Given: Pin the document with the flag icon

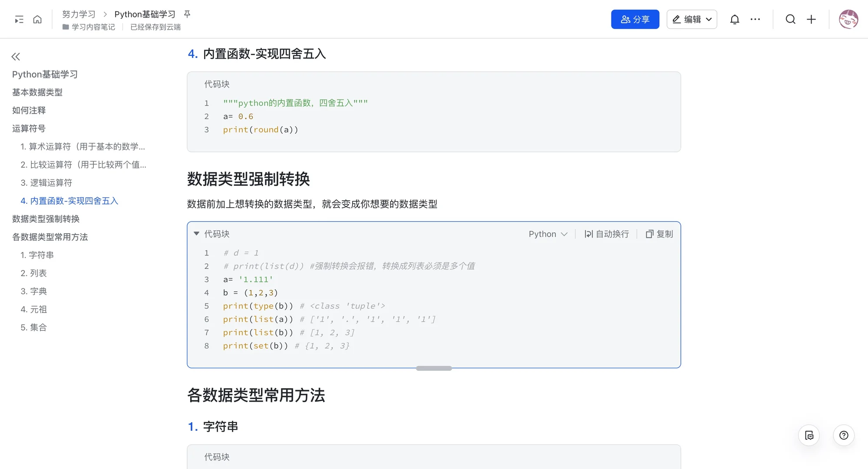Looking at the screenshot, I should coord(187,13).
